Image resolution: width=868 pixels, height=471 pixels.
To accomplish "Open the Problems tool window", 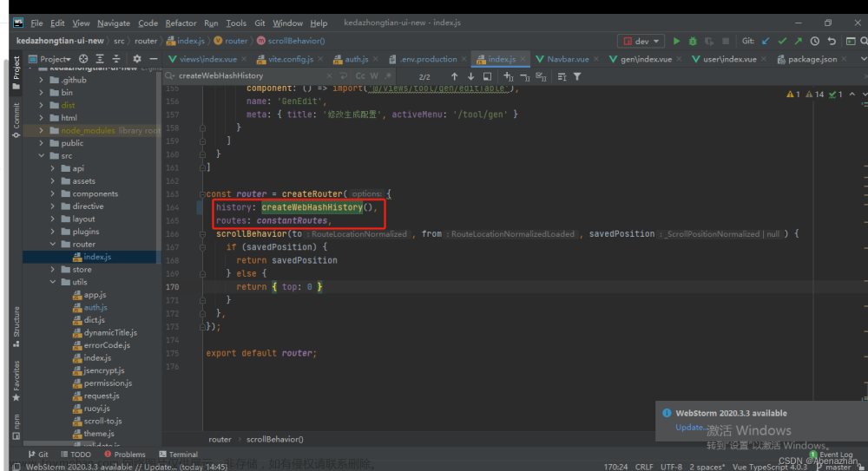I will 124,455.
